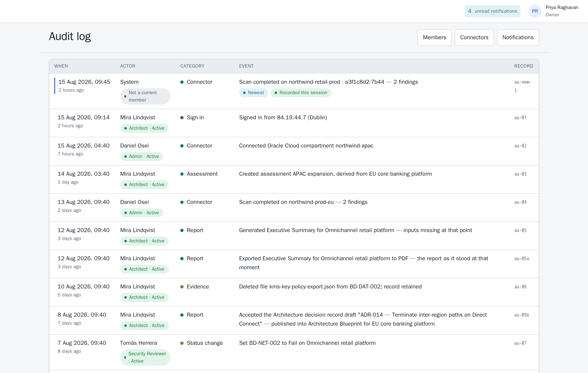
Task: Click the Priya Raghavan profile name
Action: tap(562, 7)
